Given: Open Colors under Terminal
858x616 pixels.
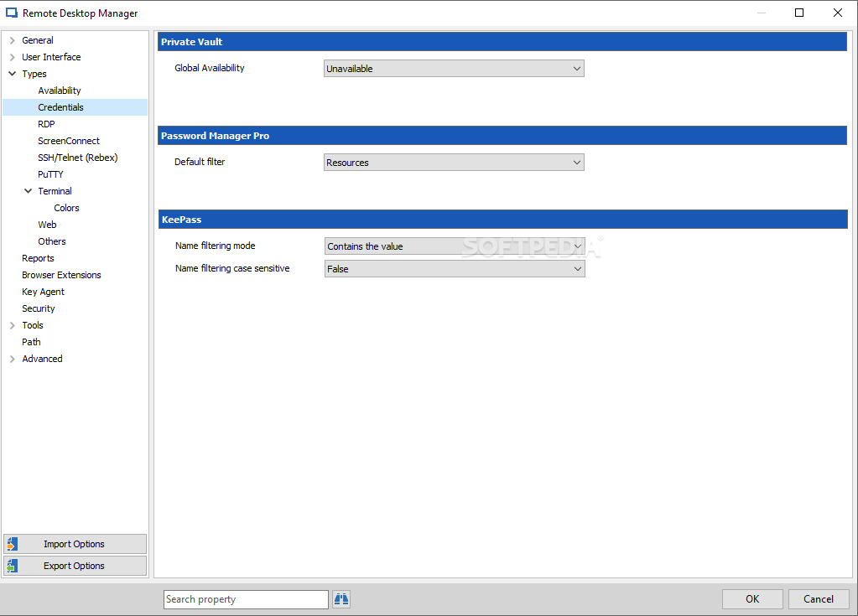Looking at the screenshot, I should point(67,208).
